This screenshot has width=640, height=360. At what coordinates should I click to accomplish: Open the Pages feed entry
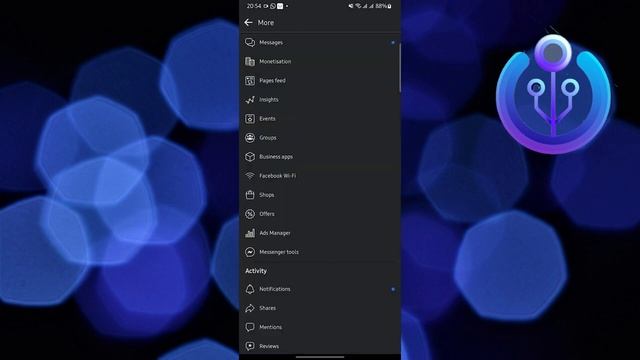[x=272, y=80]
